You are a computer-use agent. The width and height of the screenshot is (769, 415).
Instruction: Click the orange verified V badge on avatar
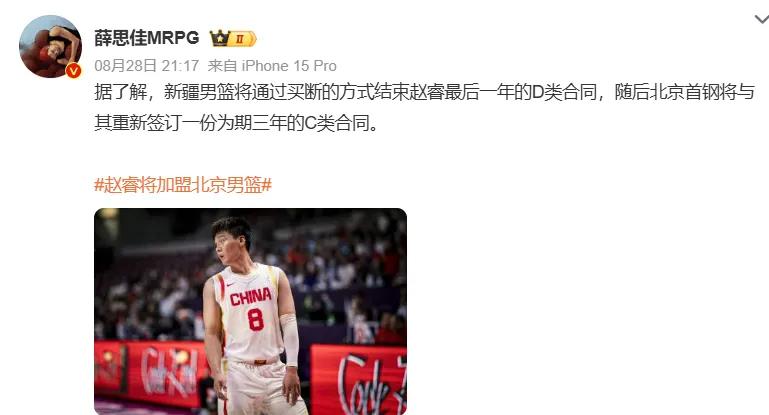[74, 71]
